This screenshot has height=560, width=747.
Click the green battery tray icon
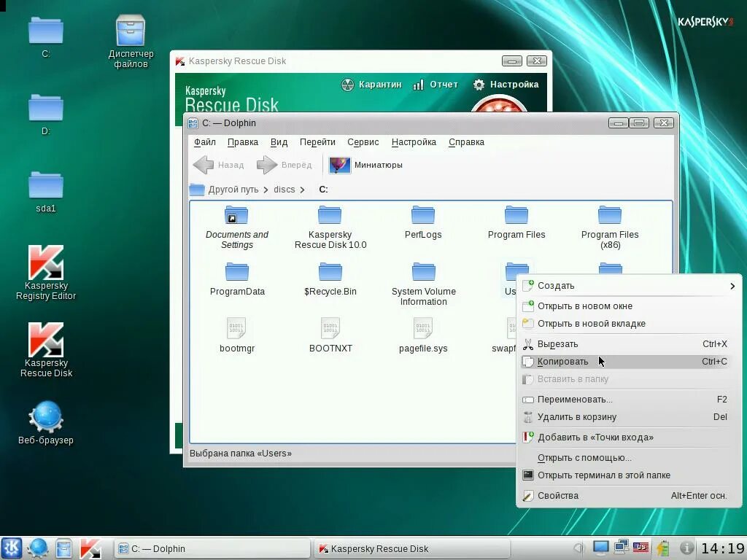pyautogui.click(x=662, y=548)
